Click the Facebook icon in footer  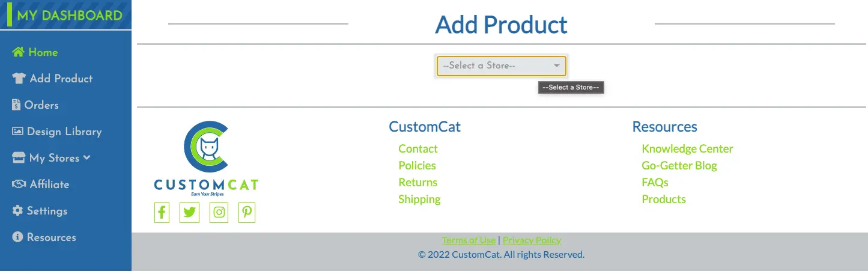click(162, 213)
